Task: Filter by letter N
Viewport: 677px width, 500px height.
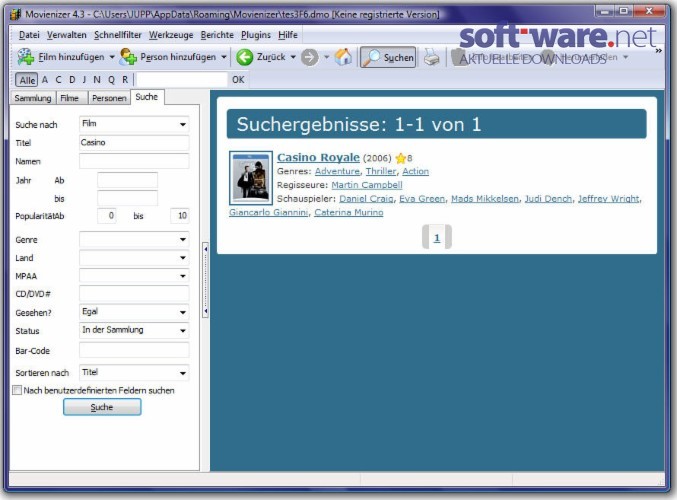Action: coord(97,80)
